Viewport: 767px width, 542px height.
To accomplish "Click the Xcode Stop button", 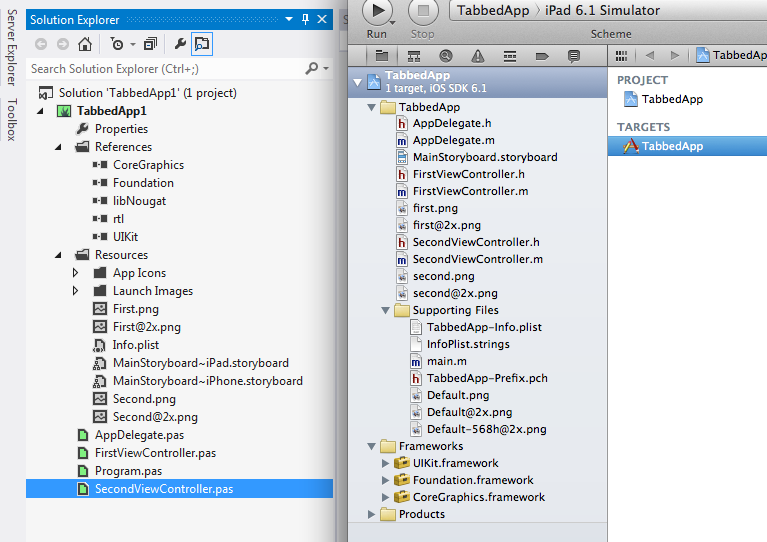I will click(x=423, y=11).
